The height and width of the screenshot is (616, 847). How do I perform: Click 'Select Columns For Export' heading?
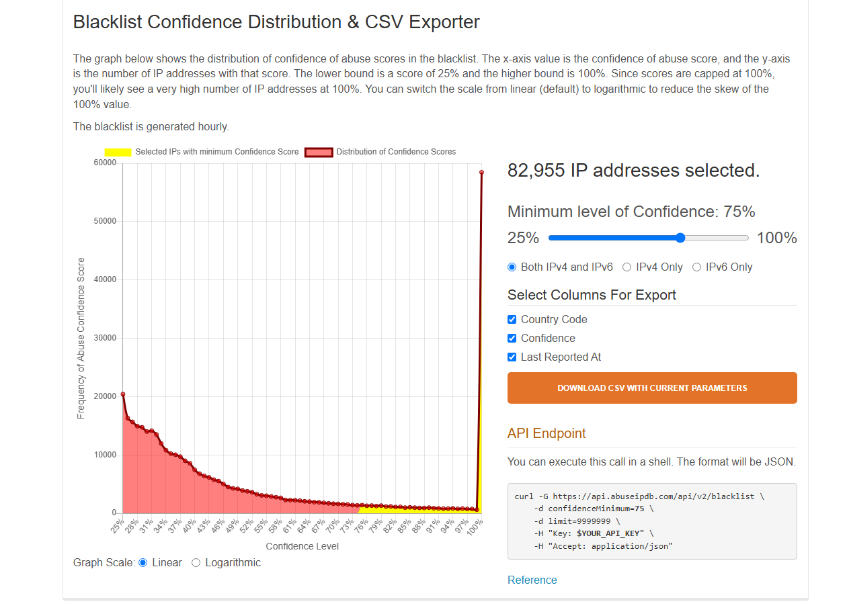click(592, 295)
